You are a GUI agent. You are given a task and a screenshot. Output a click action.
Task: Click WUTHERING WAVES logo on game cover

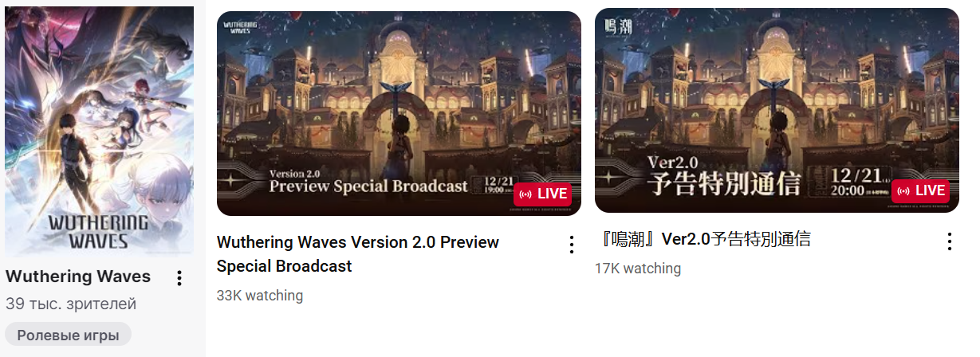(99, 230)
